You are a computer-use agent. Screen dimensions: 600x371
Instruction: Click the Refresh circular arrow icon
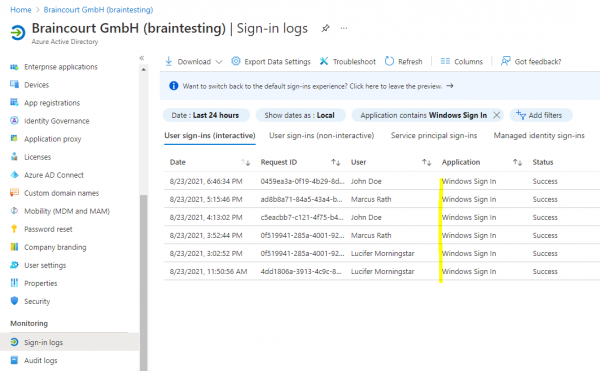(x=389, y=61)
